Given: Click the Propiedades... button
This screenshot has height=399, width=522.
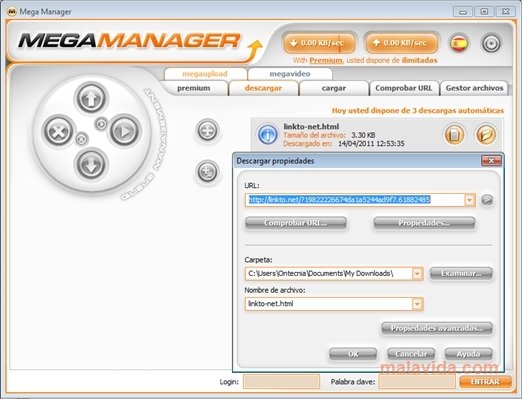Looking at the screenshot, I should pos(424,223).
